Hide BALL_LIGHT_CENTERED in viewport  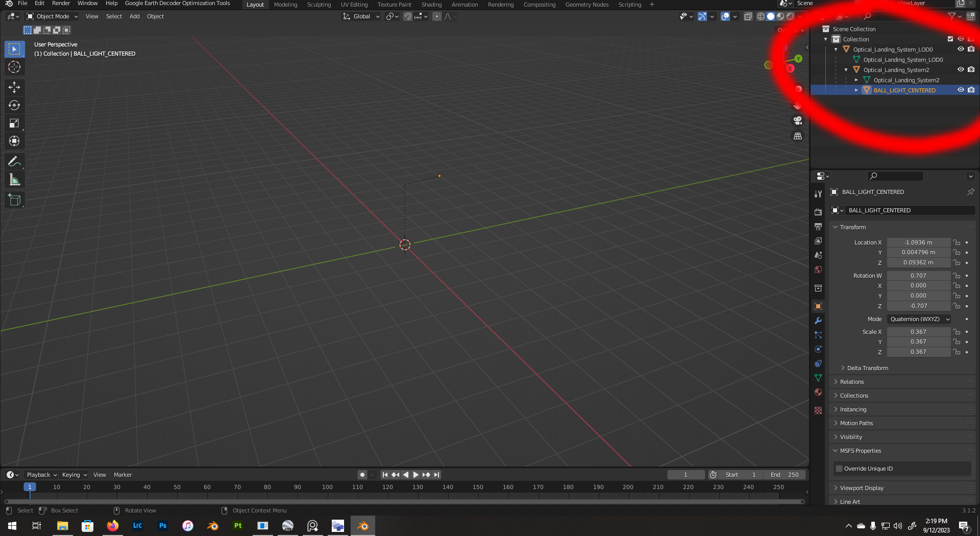click(961, 90)
